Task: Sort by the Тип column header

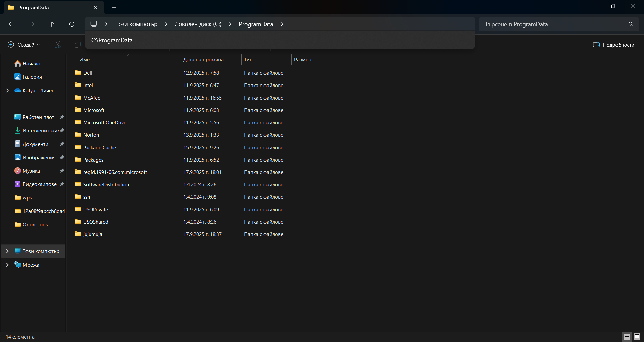Action: pyautogui.click(x=266, y=60)
